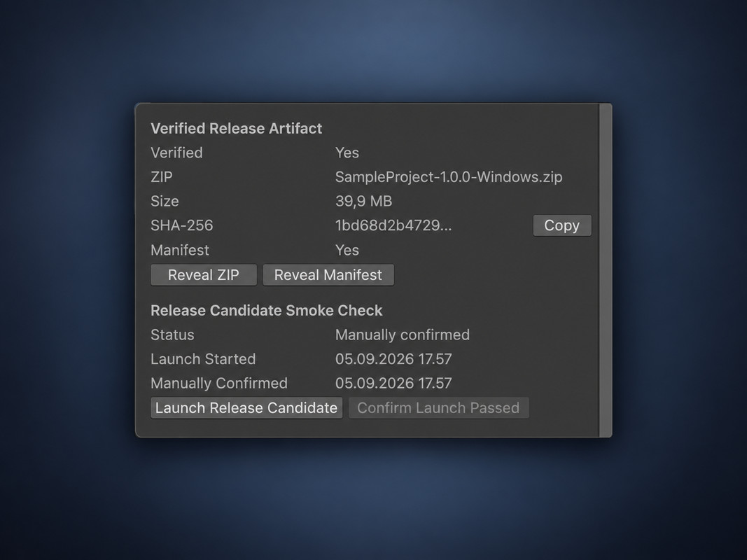The height and width of the screenshot is (560, 747).
Task: Click the Manually Confirmed row timestamp value
Action: [x=393, y=384]
